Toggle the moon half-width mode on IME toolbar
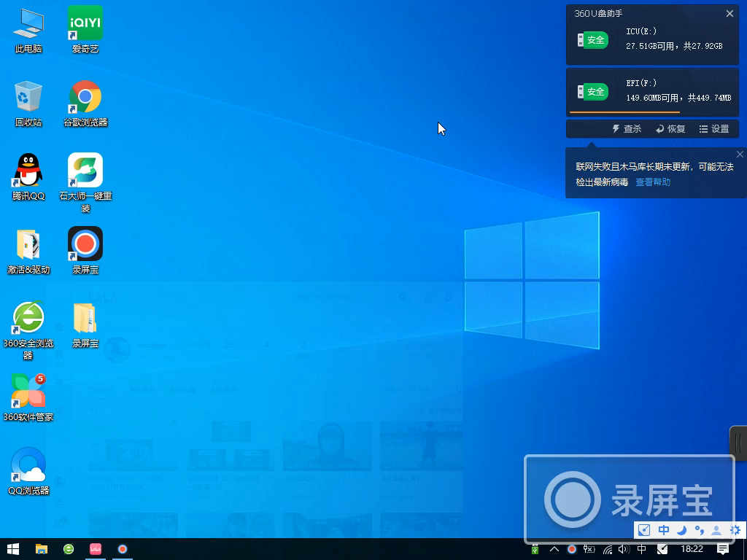Screen dimensions: 747x560 tap(682, 529)
